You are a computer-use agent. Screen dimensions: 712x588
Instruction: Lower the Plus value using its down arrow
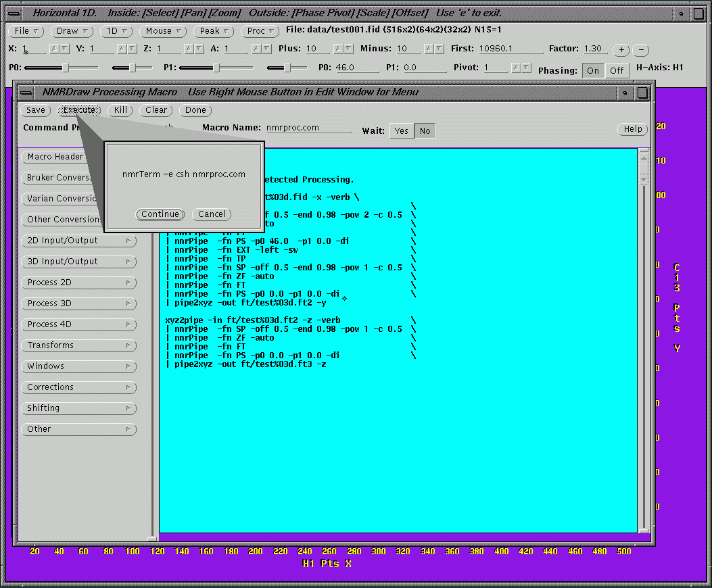pyautogui.click(x=349, y=49)
